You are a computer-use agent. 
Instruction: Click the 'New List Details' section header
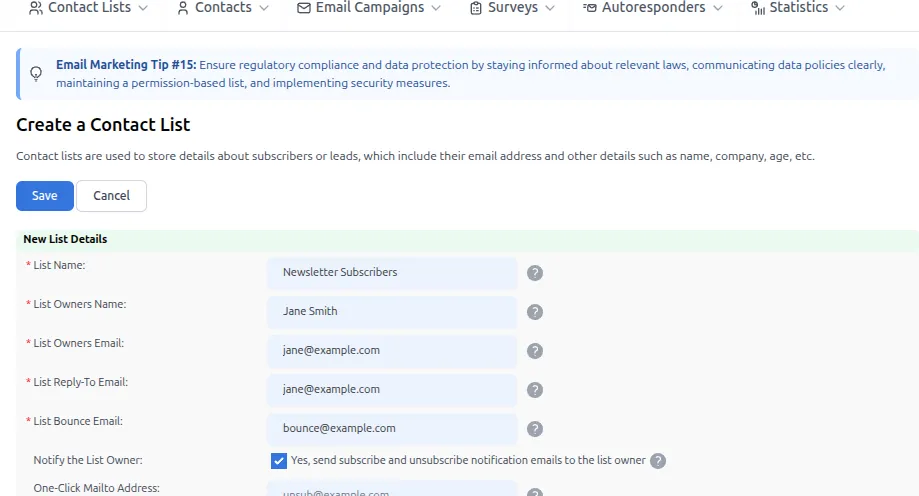coord(65,239)
